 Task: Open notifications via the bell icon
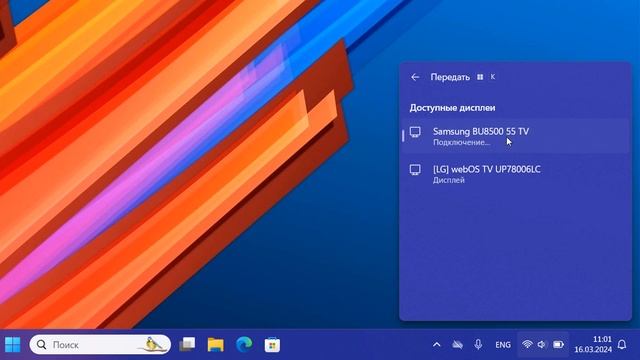(622, 345)
